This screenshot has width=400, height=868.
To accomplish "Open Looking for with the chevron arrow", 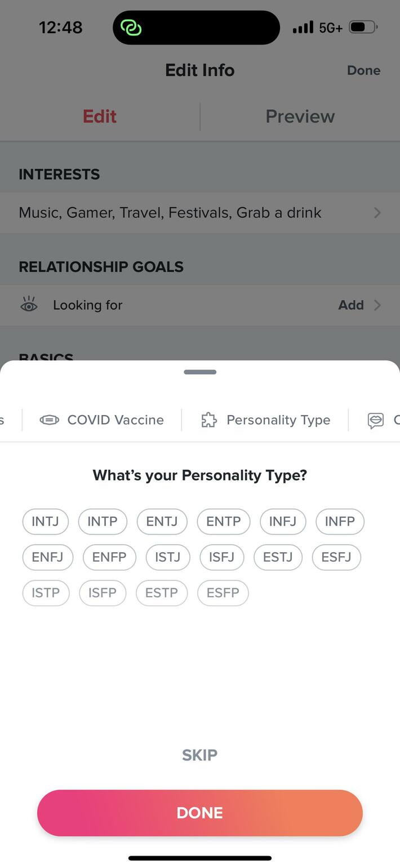I will [x=377, y=305].
